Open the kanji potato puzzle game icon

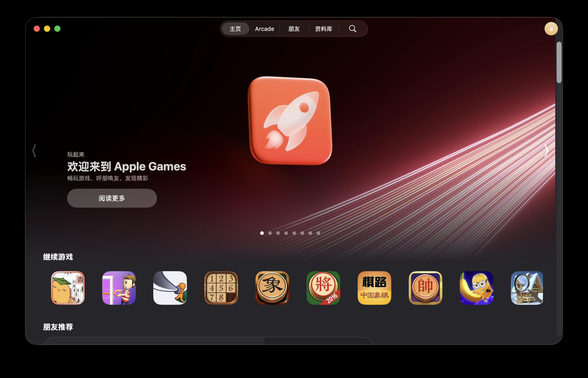tap(68, 288)
